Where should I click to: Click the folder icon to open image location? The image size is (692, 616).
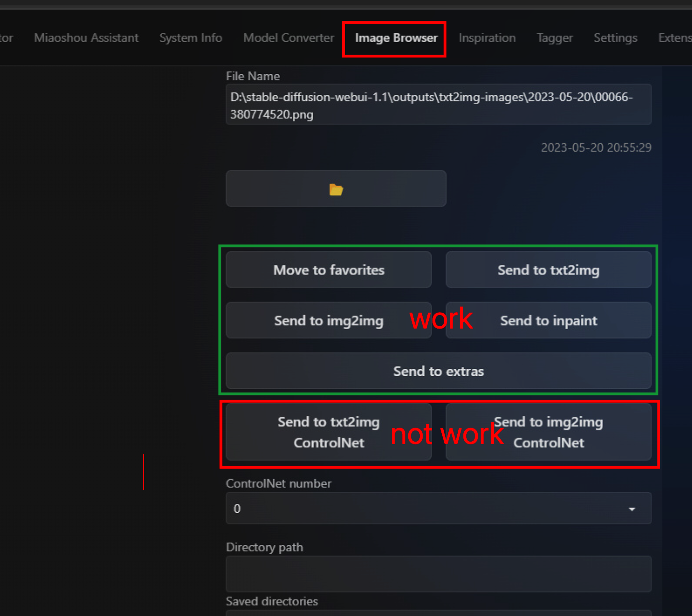pos(336,189)
